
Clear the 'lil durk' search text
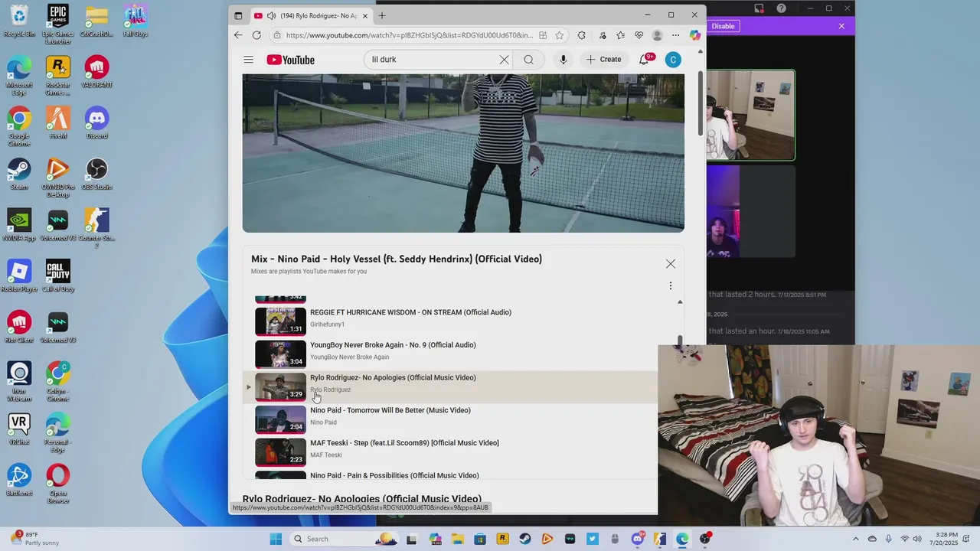click(504, 60)
